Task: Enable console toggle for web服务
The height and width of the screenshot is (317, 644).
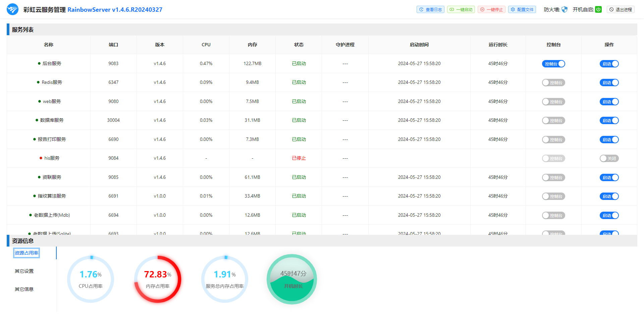Action: 553,102
